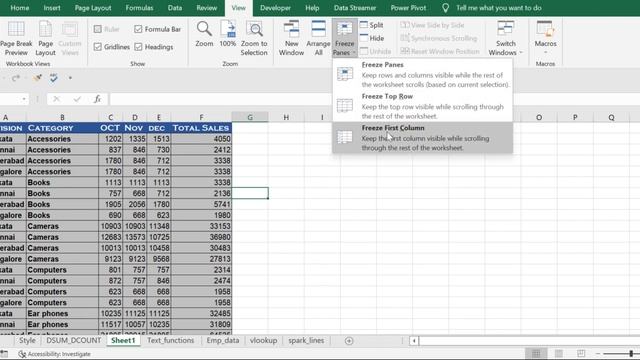Screen dimensions: 640x360
Task: Click horizontal scrollbar left arrow
Action: 414,341
